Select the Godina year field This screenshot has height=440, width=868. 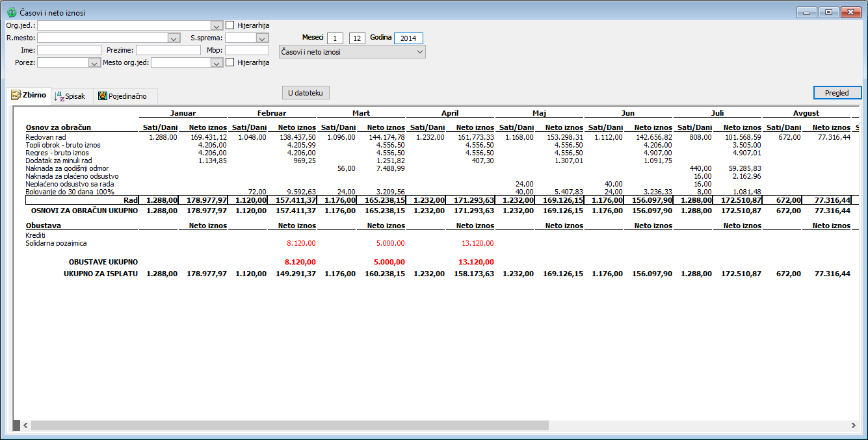(408, 38)
